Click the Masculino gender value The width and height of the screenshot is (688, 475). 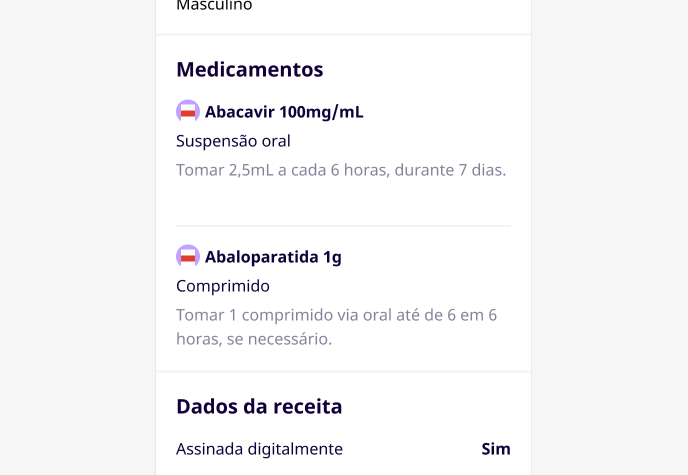tap(214, 6)
